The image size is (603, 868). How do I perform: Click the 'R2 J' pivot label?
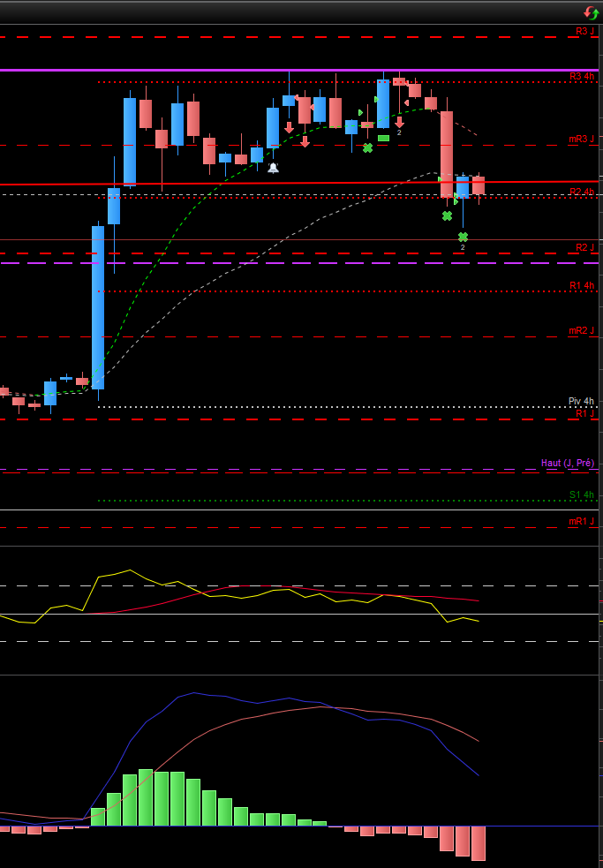pos(584,247)
